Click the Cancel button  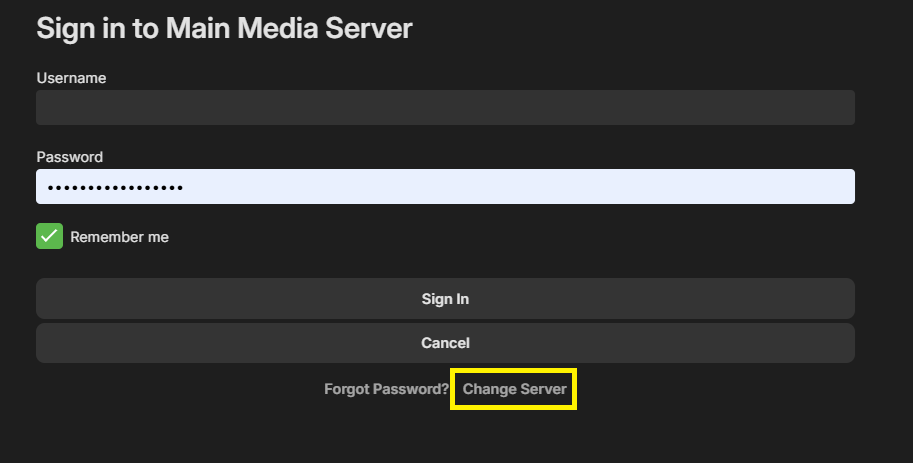point(445,343)
